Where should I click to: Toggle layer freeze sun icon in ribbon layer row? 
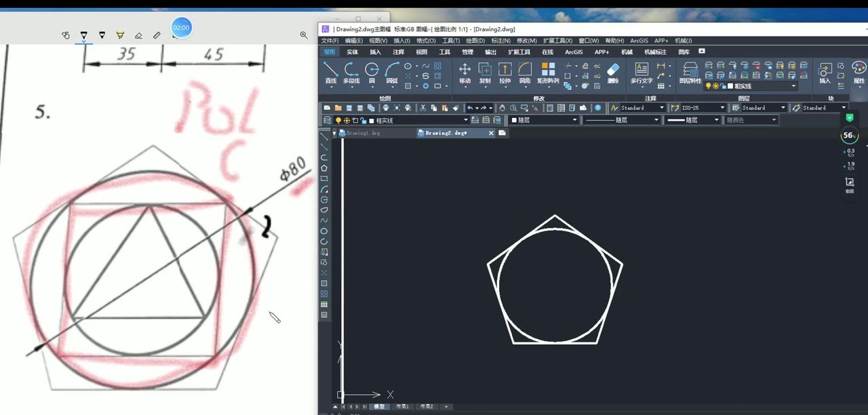click(x=715, y=86)
